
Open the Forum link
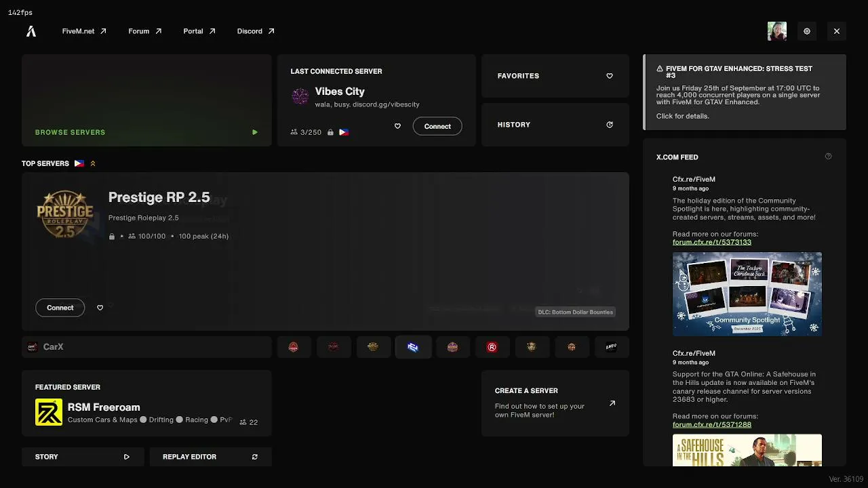point(145,31)
